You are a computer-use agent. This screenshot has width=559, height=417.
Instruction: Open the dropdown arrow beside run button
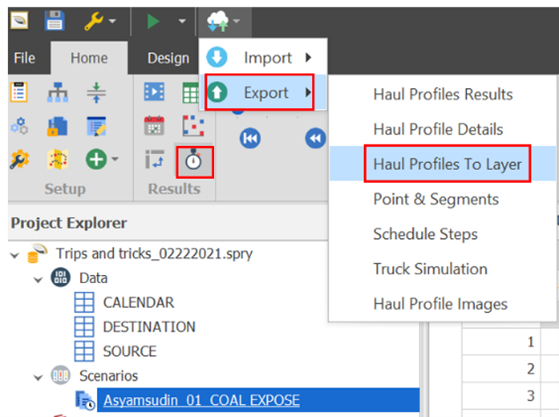click(x=182, y=21)
